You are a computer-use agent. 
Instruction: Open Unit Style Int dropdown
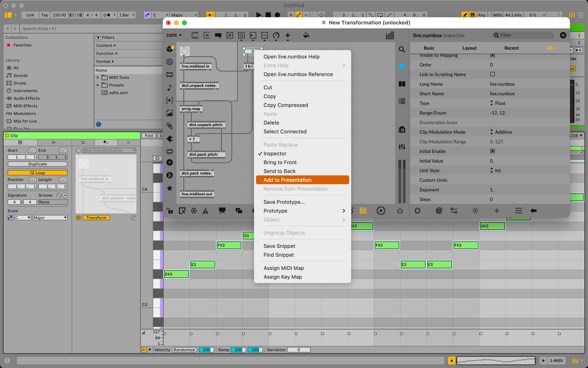(495, 171)
